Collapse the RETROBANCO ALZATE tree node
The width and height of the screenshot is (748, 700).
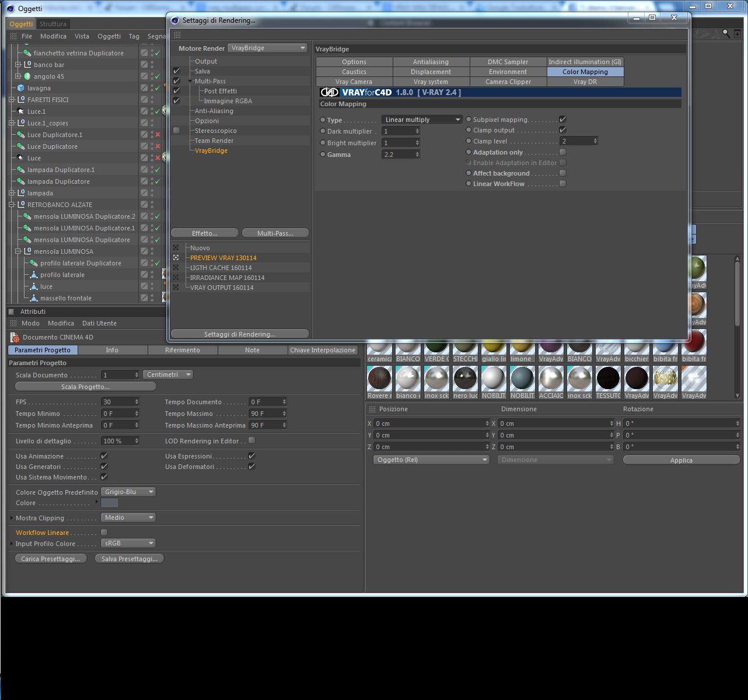click(x=12, y=205)
